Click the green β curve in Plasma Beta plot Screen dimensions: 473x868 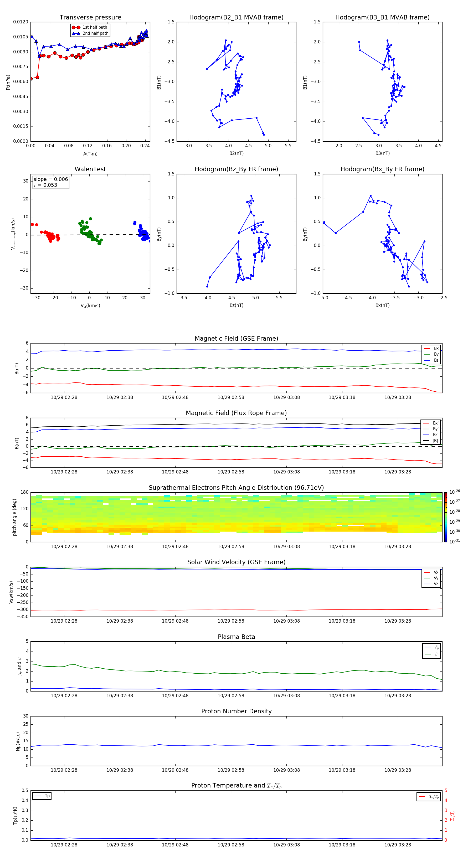coord(236,674)
